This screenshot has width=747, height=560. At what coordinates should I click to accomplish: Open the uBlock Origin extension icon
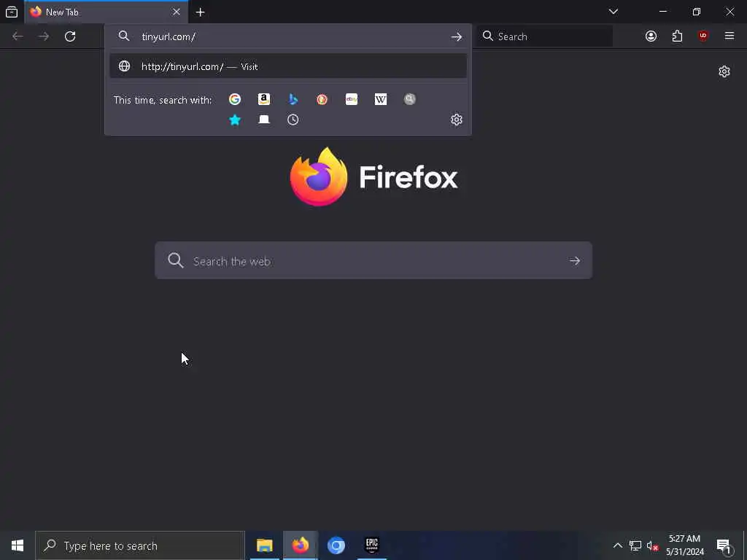click(x=703, y=36)
